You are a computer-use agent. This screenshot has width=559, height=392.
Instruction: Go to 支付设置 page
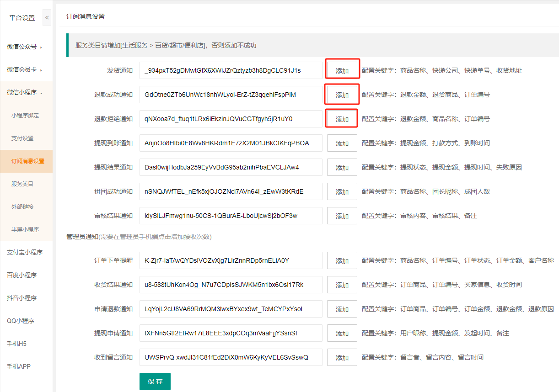22,138
